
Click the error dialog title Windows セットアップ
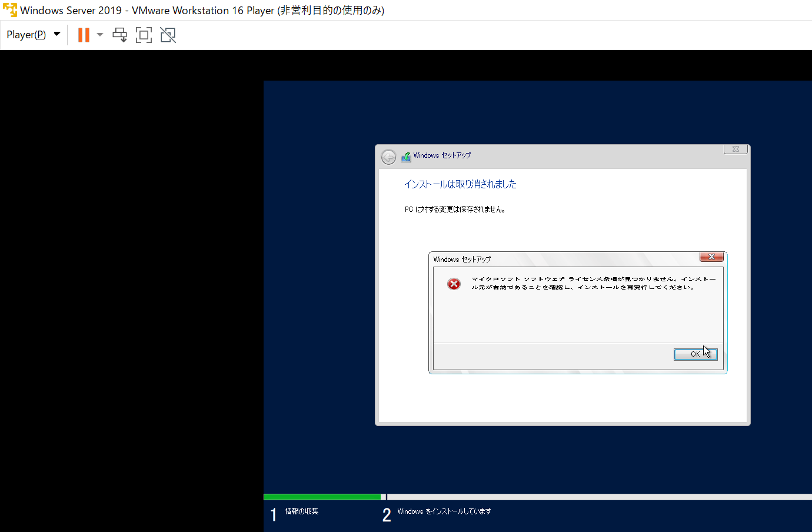coord(462,260)
